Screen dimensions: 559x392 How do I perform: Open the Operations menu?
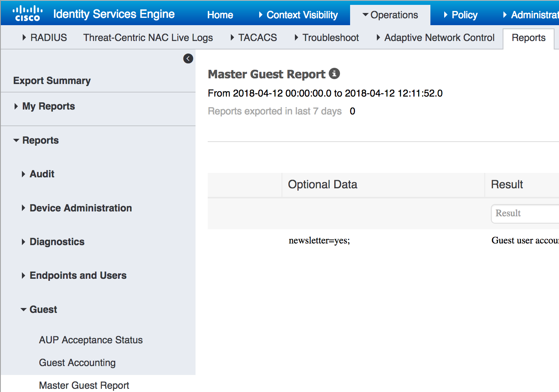pyautogui.click(x=390, y=15)
